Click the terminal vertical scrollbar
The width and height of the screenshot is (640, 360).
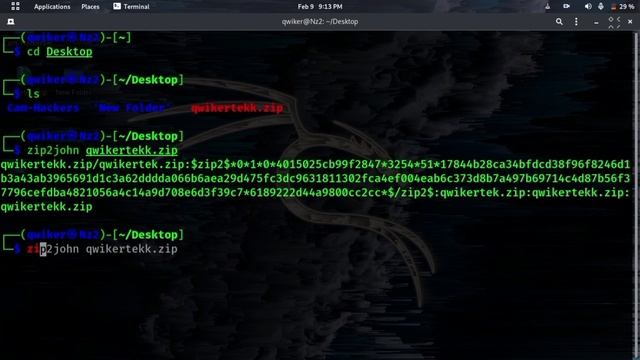pyautogui.click(x=636, y=195)
